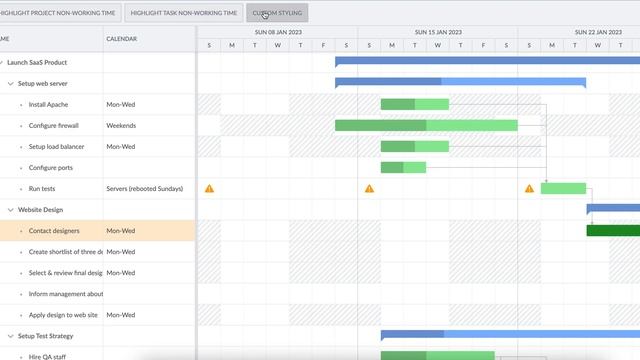This screenshot has width=640, height=360.
Task: Toggle Highlight Project Non-Working Time
Action: coord(60,13)
